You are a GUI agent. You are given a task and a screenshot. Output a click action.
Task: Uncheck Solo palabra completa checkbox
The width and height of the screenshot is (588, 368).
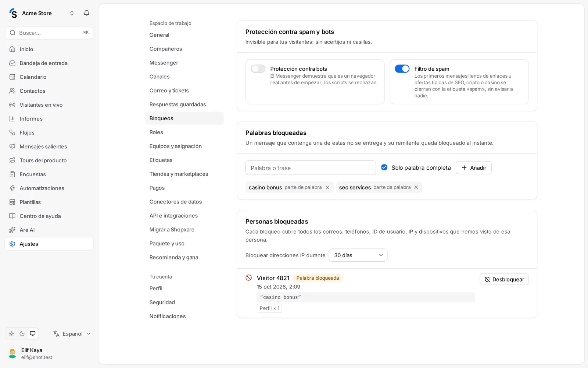click(x=384, y=167)
